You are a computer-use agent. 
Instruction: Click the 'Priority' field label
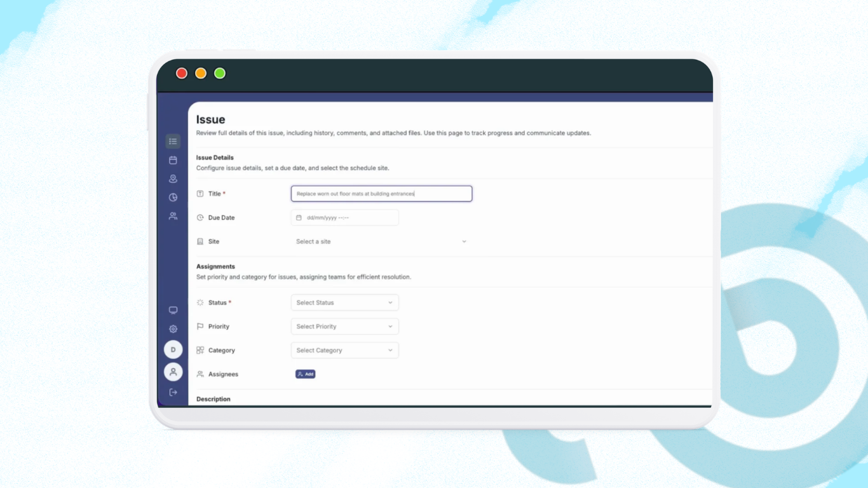point(219,327)
